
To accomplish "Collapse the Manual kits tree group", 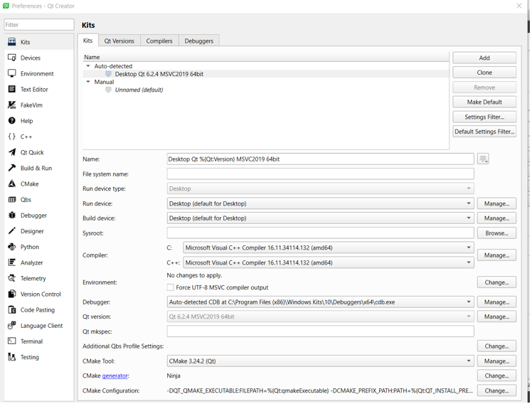I will [88, 82].
